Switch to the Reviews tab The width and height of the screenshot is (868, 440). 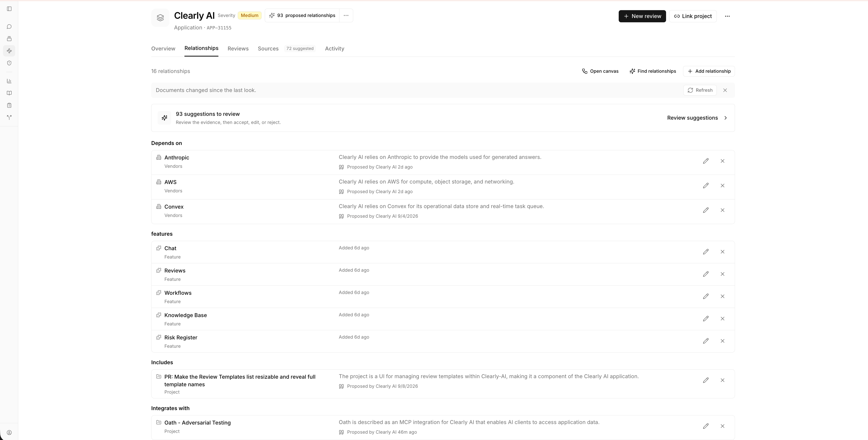[x=238, y=49]
